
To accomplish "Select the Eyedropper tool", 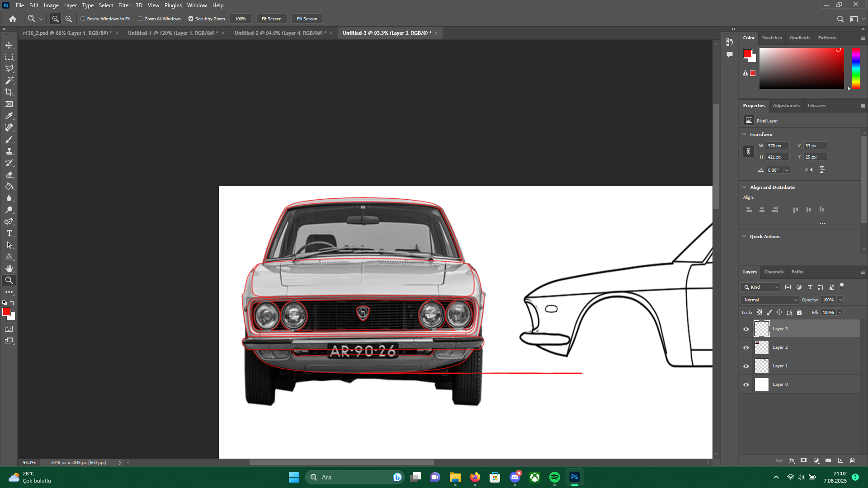I will [9, 116].
